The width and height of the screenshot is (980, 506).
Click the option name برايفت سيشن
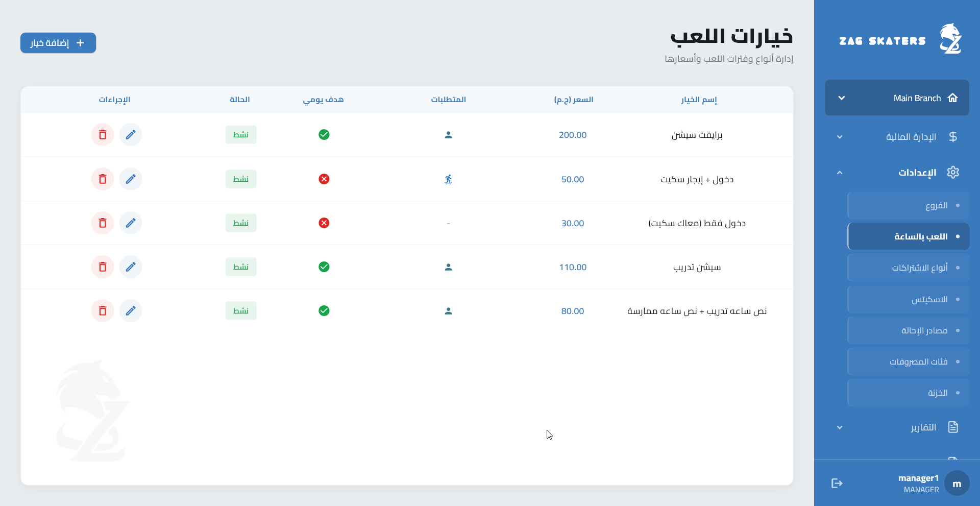(697, 135)
